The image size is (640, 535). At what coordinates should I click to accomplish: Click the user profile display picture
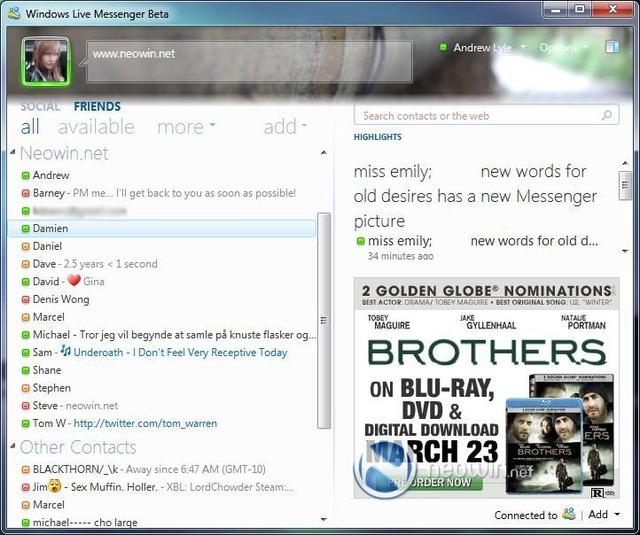pos(46,62)
